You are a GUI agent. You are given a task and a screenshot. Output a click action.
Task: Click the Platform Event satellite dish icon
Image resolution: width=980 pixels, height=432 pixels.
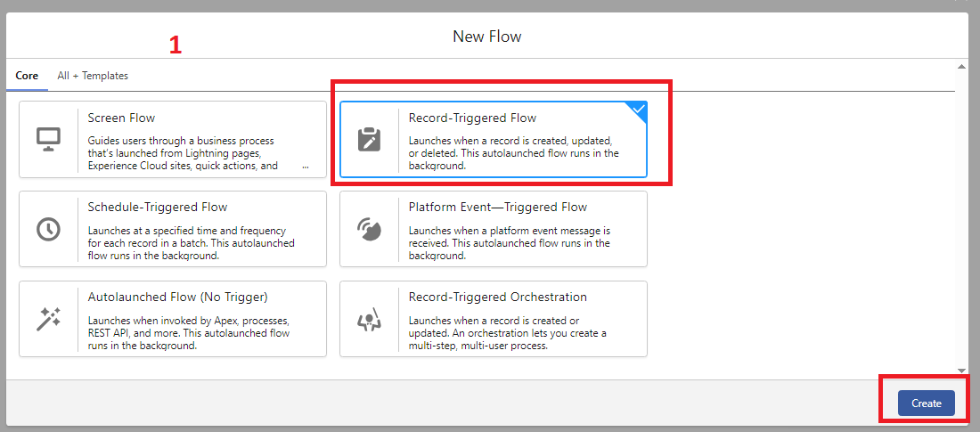click(x=369, y=229)
